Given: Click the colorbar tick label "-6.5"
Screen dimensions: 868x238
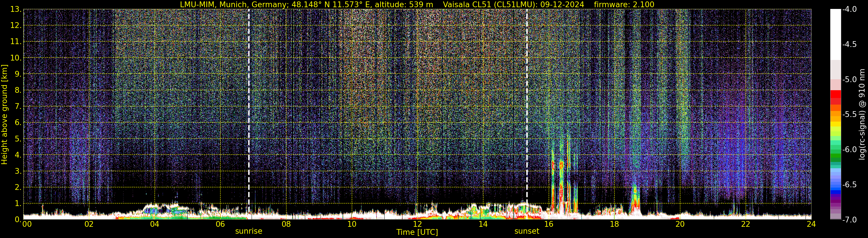Looking at the screenshot, I should coord(849,185).
